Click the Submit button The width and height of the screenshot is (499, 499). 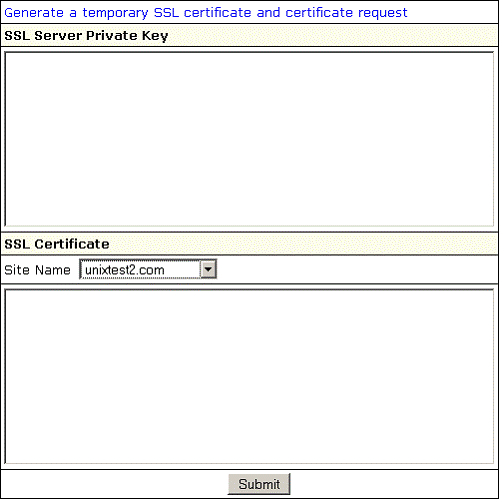[259, 484]
